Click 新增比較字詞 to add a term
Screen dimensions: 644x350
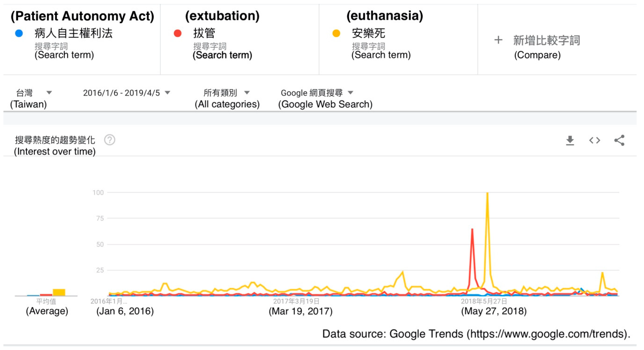tap(546, 41)
